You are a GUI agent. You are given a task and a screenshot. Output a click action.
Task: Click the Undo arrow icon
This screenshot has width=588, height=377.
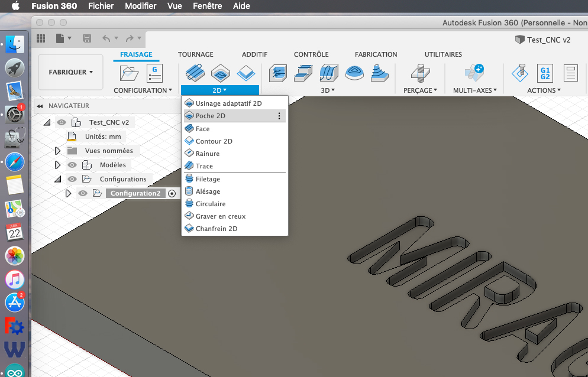[106, 38]
